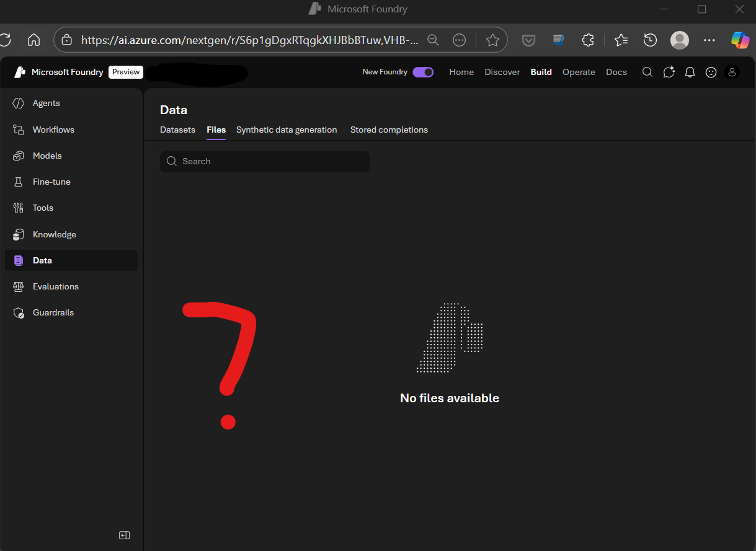Open Docs link in top navigation
The height and width of the screenshot is (551, 756).
616,72
